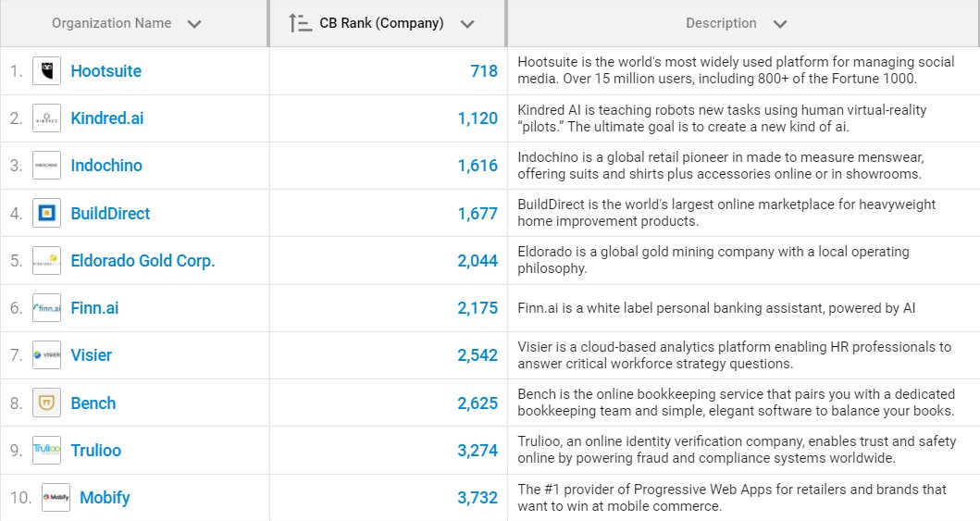Click the Finn.ai logo thumbnail
The image size is (980, 521).
tap(47, 308)
